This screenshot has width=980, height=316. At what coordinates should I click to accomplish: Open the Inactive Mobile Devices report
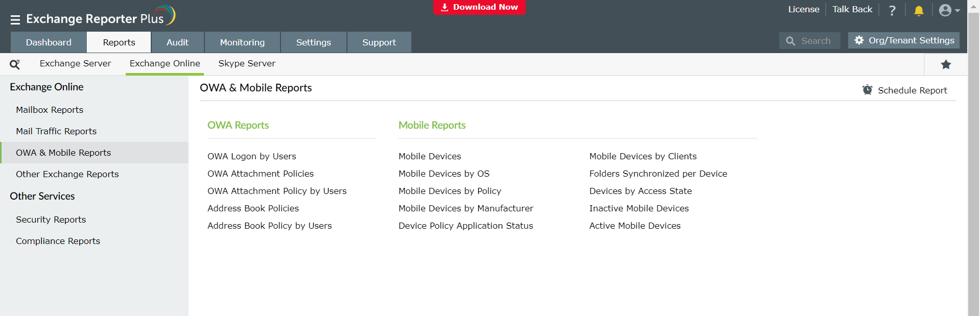(639, 208)
